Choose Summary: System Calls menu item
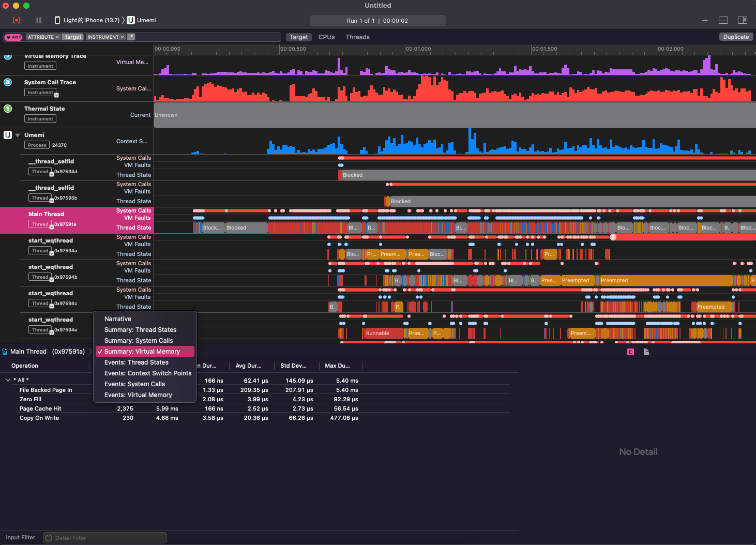756x545 pixels. 145,341
